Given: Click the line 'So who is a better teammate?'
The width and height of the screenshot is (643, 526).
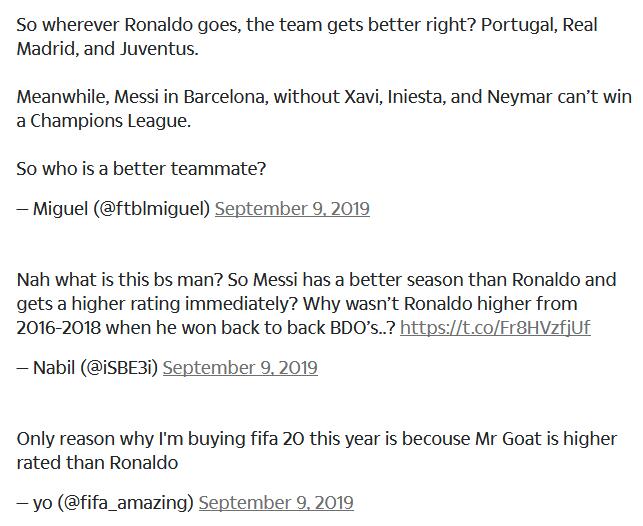Looking at the screenshot, I should pos(141,169).
